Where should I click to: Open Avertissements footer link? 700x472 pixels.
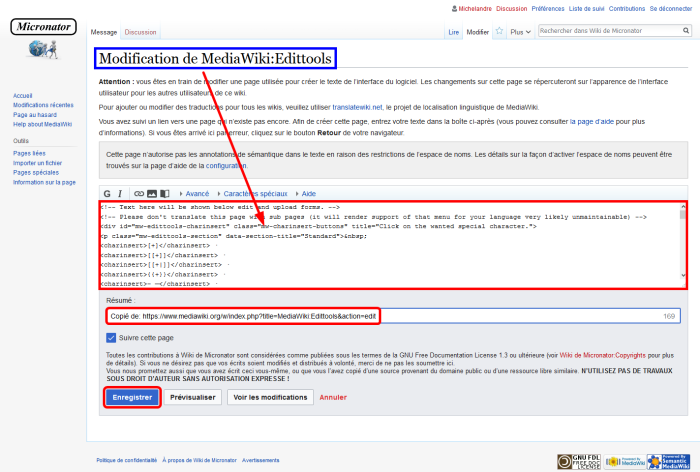pyautogui.click(x=261, y=460)
